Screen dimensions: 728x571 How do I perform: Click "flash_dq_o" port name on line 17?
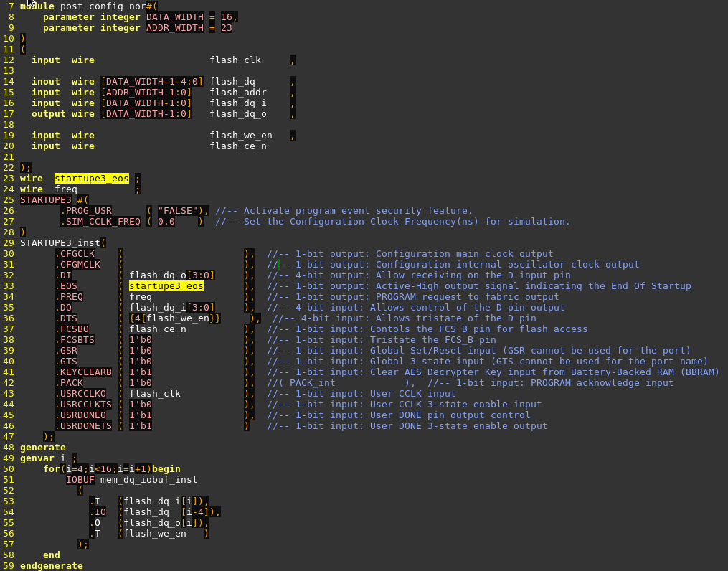[238, 114]
